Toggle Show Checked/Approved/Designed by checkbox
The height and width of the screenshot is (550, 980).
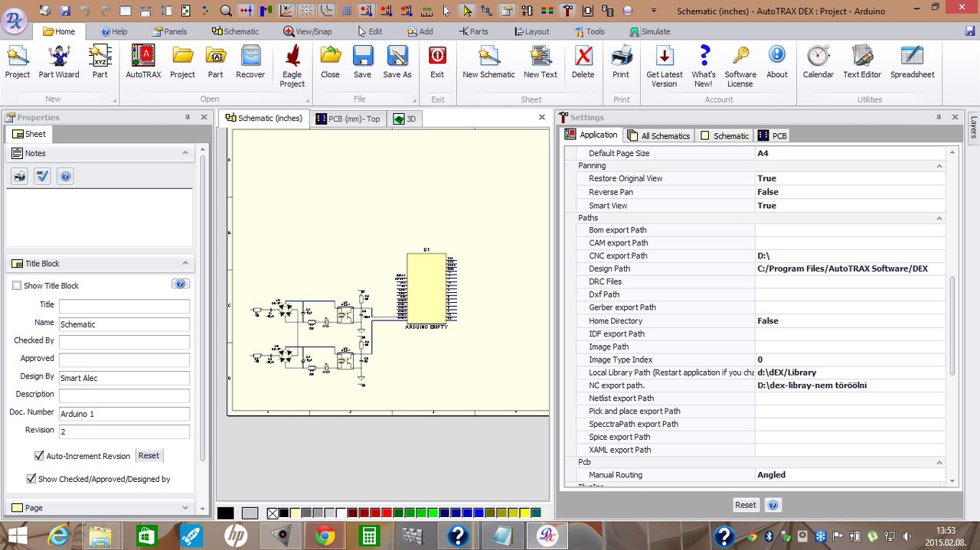[31, 479]
